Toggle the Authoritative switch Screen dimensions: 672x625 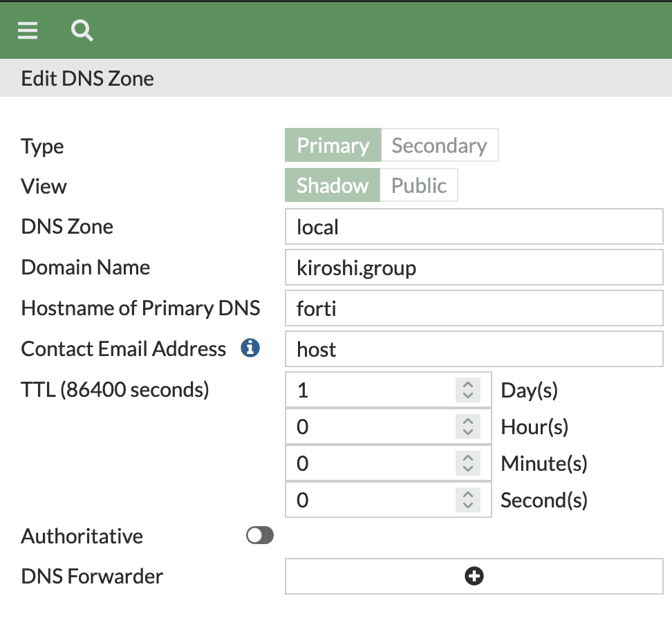260,535
